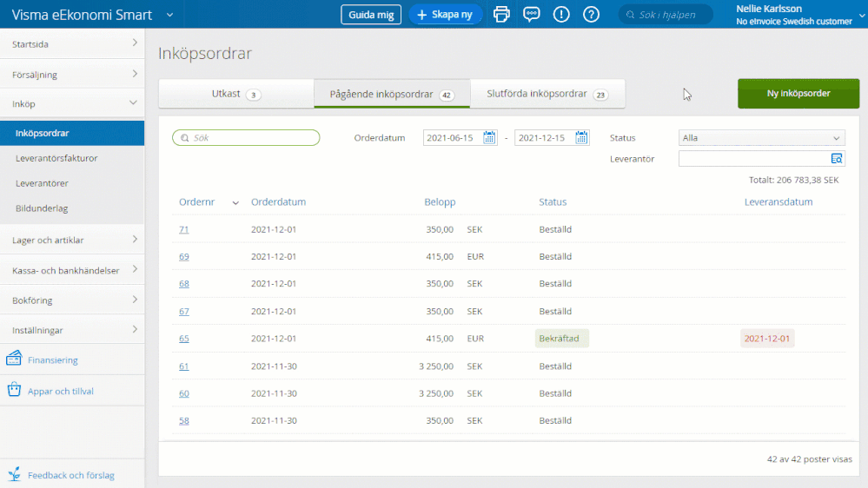Viewport: 868px width, 488px height.
Task: Open Appar och tillval in sidebar
Action: 60,391
